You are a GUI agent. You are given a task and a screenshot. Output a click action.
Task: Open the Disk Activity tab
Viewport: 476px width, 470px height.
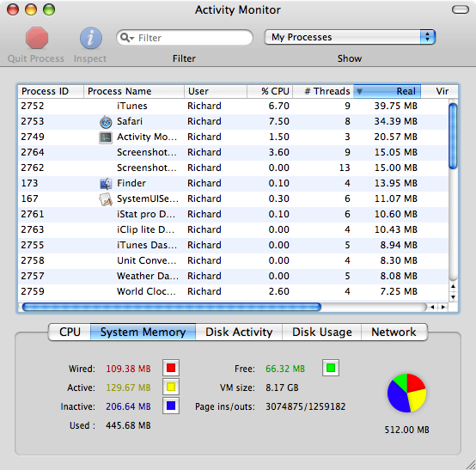pos(239,332)
